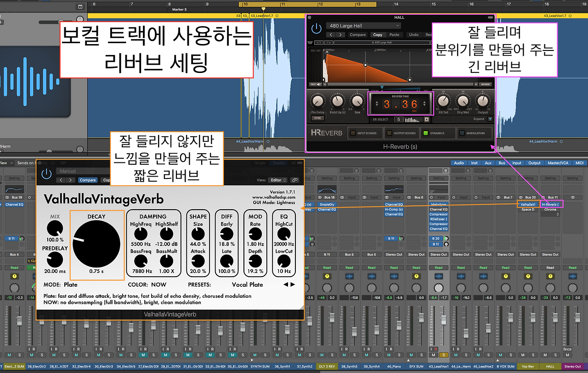Click the Valhalla DECAY knob
Image resolution: width=588 pixels, height=373 pixels.
tap(96, 243)
